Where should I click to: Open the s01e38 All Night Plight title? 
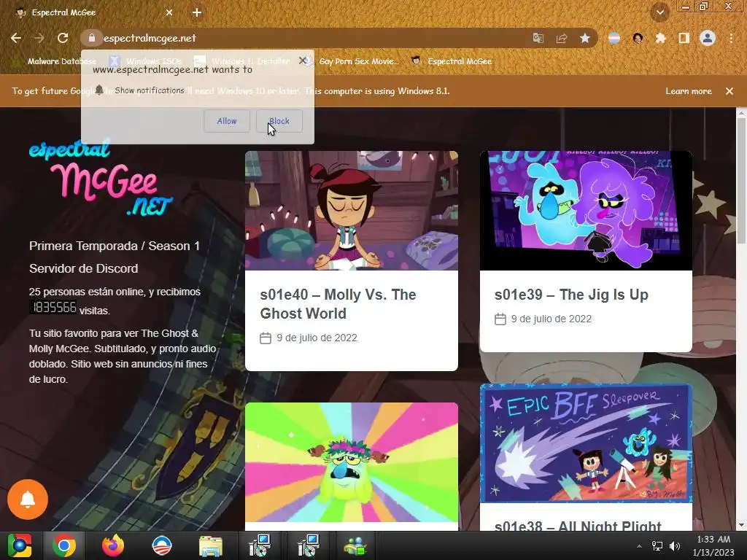tap(578, 525)
